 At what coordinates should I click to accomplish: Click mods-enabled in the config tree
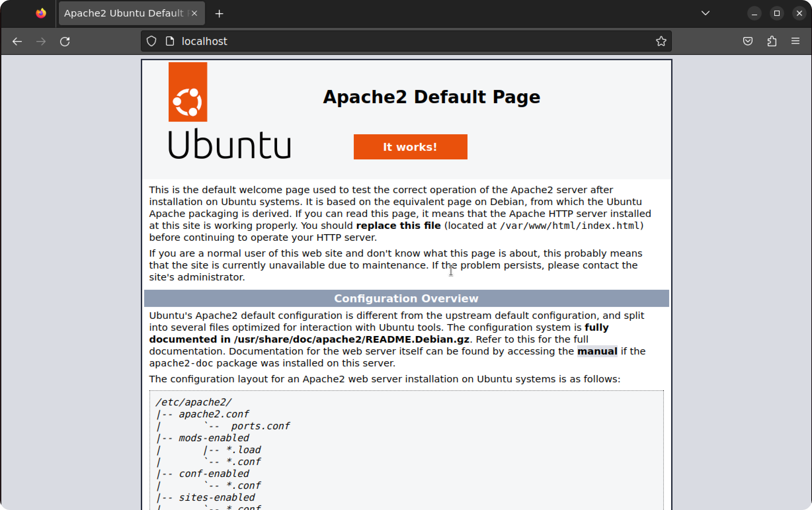click(x=214, y=438)
